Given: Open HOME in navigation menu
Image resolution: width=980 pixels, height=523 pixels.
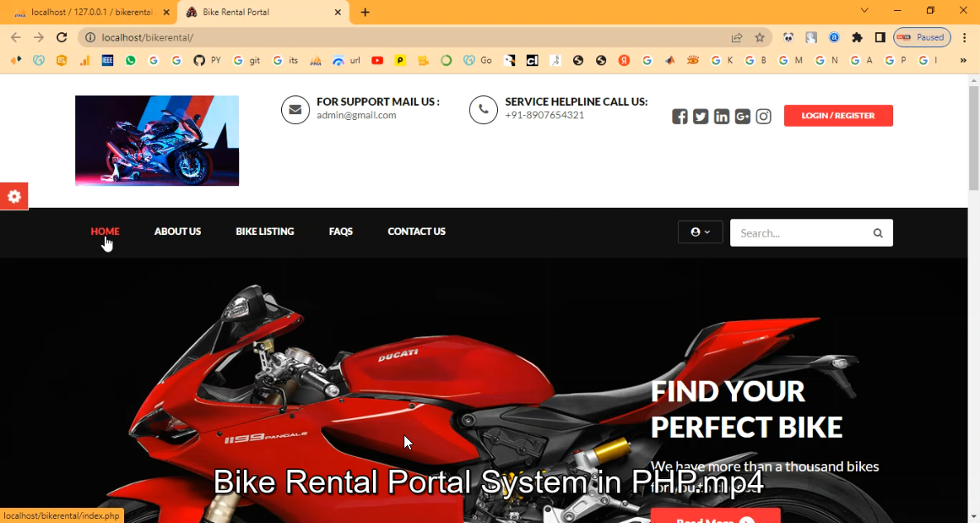Looking at the screenshot, I should 105,232.
